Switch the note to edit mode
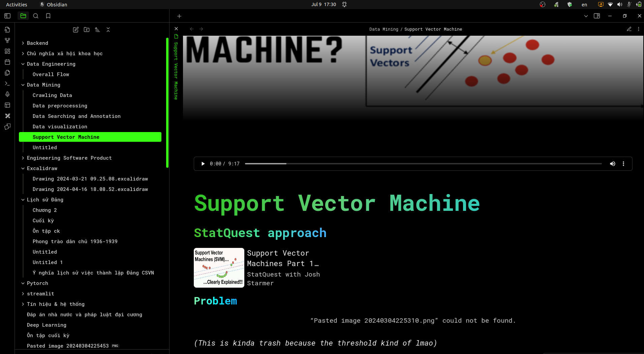Viewport: 644px width, 354px height. (x=629, y=29)
